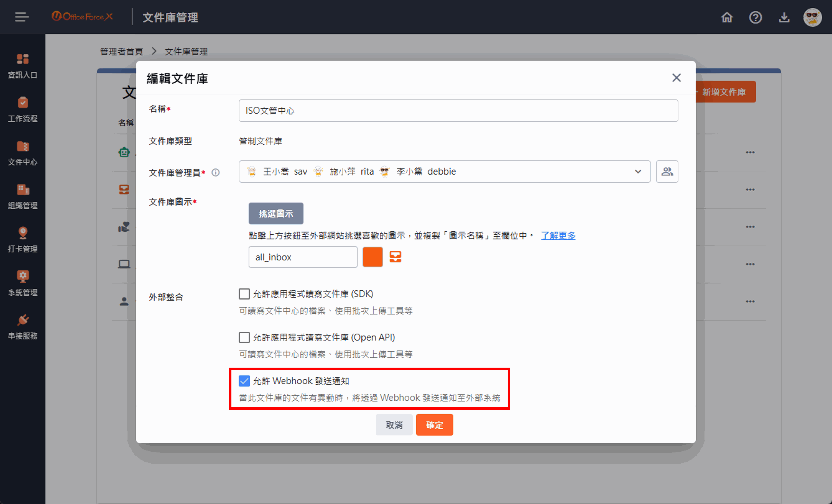
Task: Click the info icon beside 文件庫管理員
Action: 215,173
